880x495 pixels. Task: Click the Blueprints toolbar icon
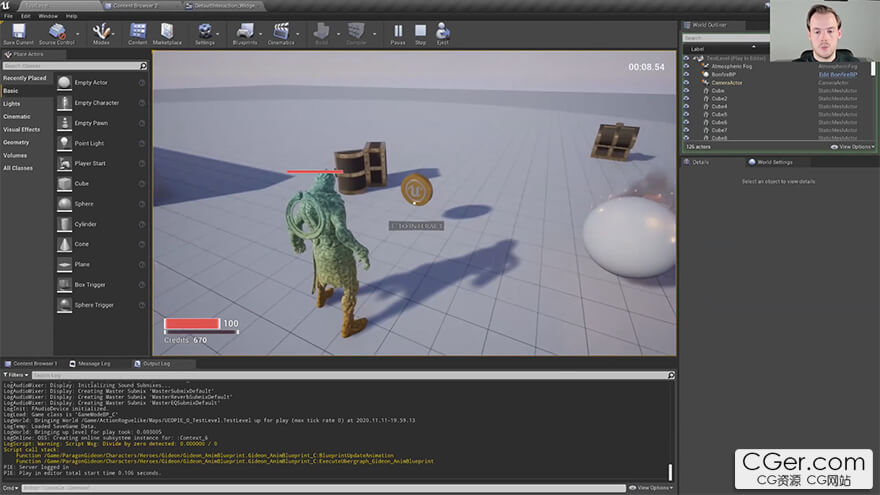point(245,31)
